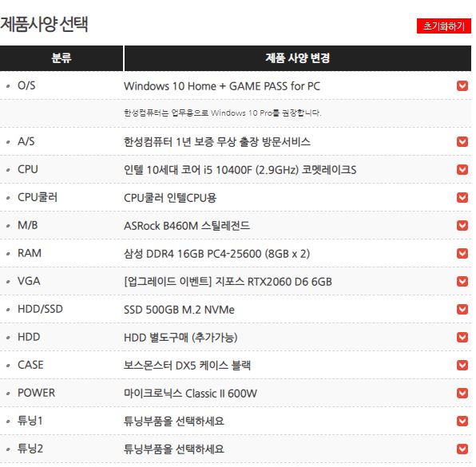Screen dimensions: 476x467
Task: Expand the CPU쿨러 row dropdown arrow
Action: point(462,197)
